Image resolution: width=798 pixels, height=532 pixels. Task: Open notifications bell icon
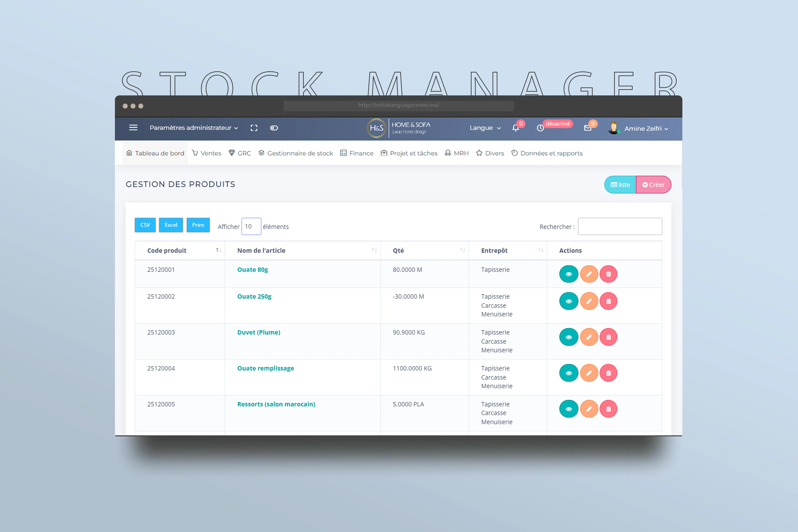point(515,128)
